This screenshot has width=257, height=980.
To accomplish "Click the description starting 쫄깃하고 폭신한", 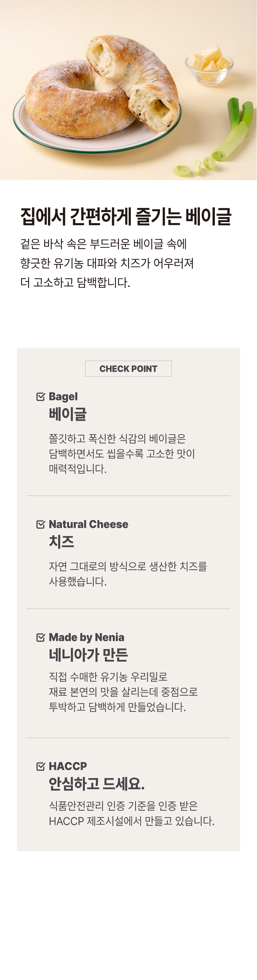I will [122, 454].
